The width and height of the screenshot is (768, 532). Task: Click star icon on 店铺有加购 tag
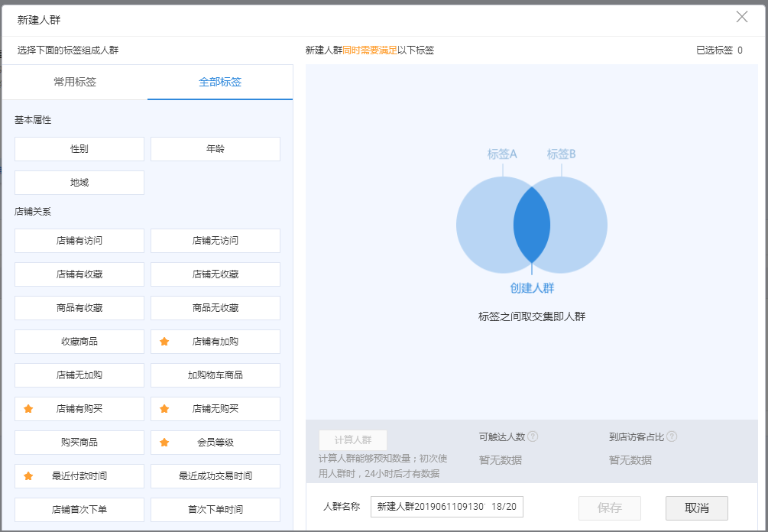pyautogui.click(x=164, y=342)
